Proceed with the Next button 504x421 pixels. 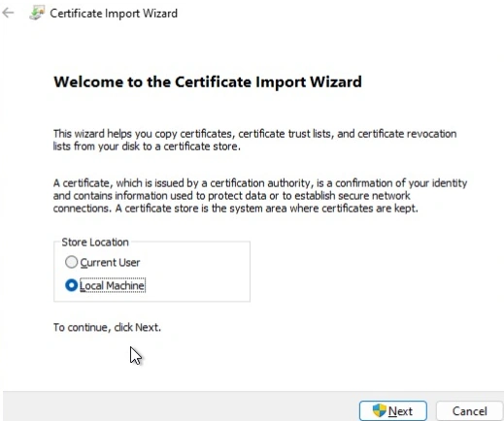click(x=393, y=410)
